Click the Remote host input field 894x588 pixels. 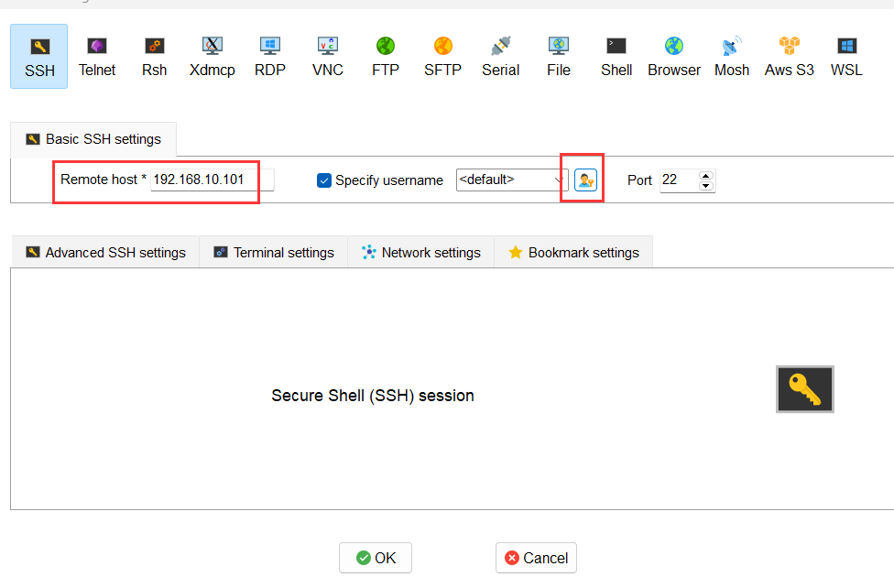click(213, 180)
